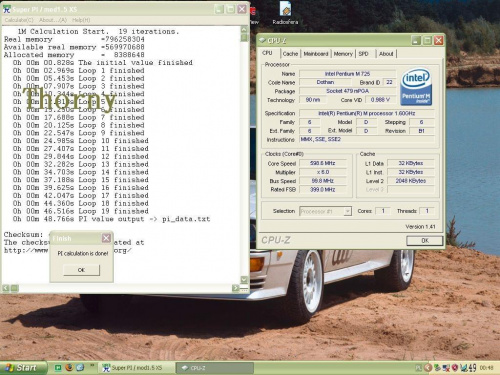This screenshot has width=500, height=375.
Task: Click the system clock in the taskbar
Action: [x=486, y=368]
